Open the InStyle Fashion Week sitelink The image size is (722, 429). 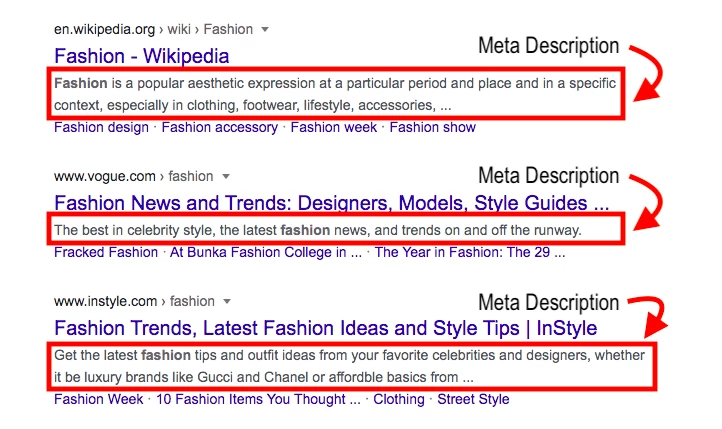[99, 399]
